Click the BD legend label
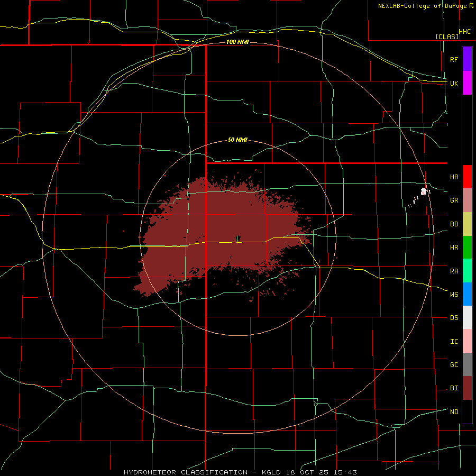 point(454,224)
